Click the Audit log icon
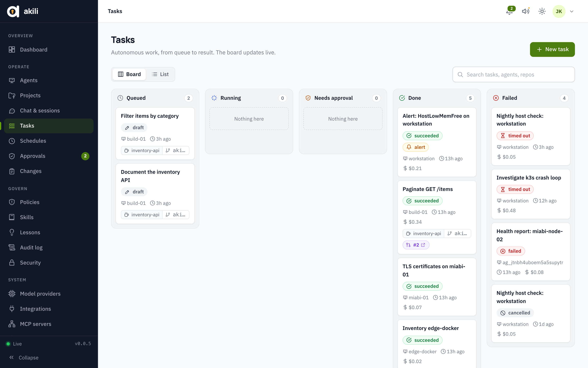588x368 pixels. point(12,248)
